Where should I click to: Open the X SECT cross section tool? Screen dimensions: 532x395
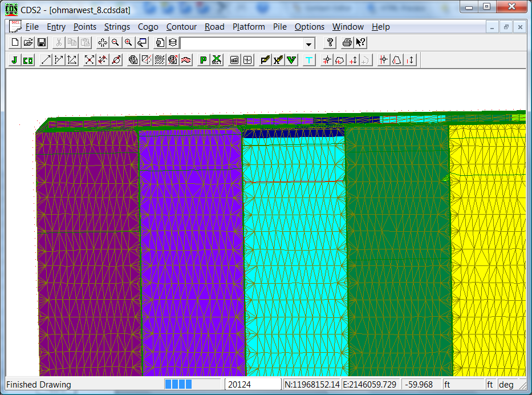(x=217, y=60)
